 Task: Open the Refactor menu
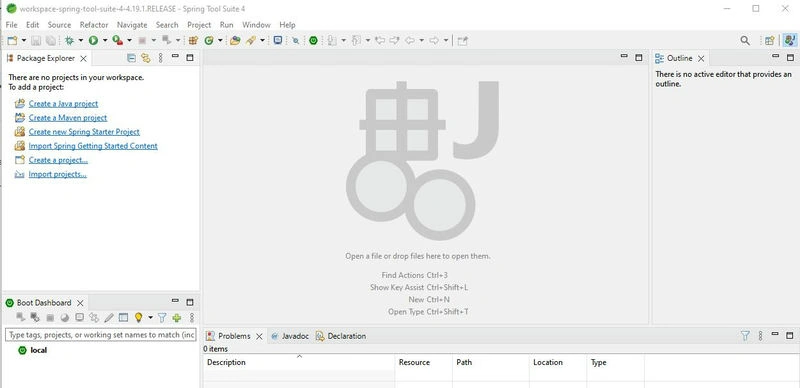click(94, 25)
